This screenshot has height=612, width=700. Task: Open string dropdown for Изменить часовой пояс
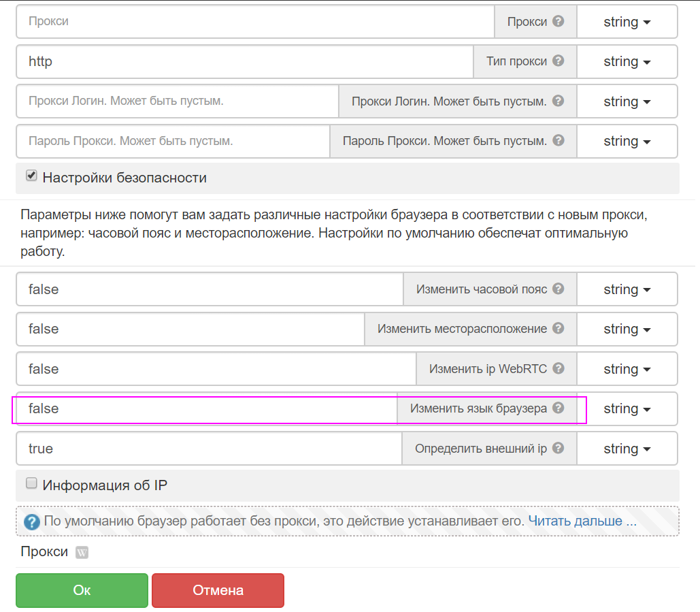pyautogui.click(x=627, y=289)
